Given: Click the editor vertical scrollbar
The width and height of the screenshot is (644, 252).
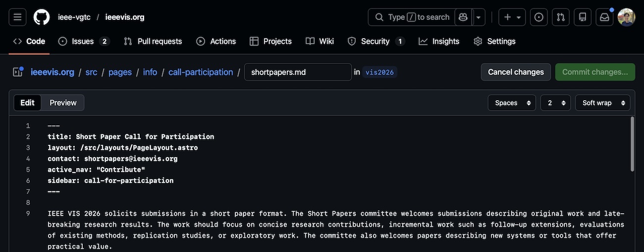Looking at the screenshot, I should tap(632, 144).
